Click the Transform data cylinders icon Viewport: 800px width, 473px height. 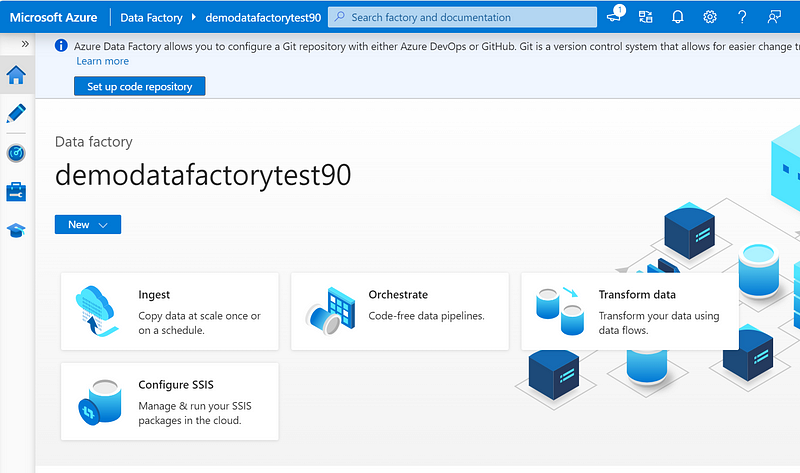(x=560, y=311)
